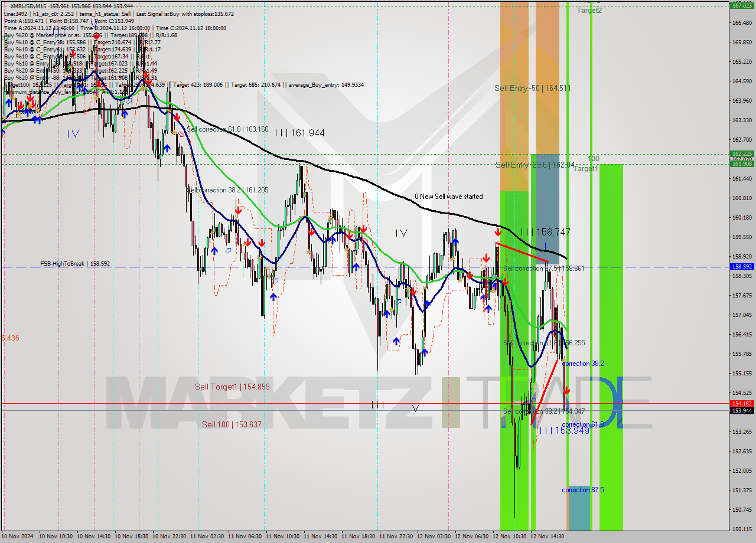Image resolution: width=756 pixels, height=543 pixels.
Task: Click the 166.484 price axis value
Action: point(742,23)
